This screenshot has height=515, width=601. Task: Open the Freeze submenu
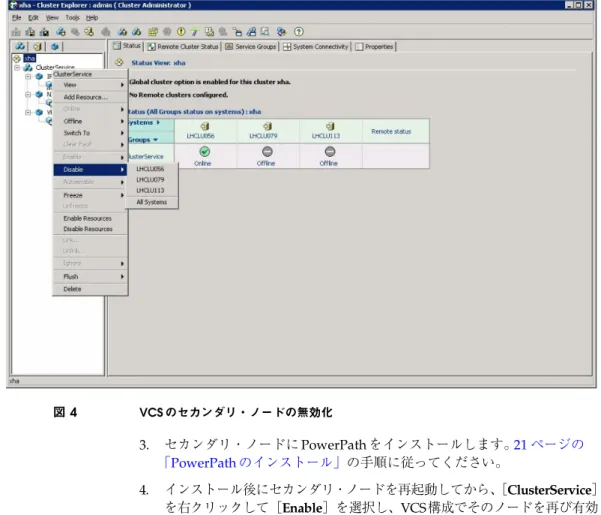(x=90, y=195)
